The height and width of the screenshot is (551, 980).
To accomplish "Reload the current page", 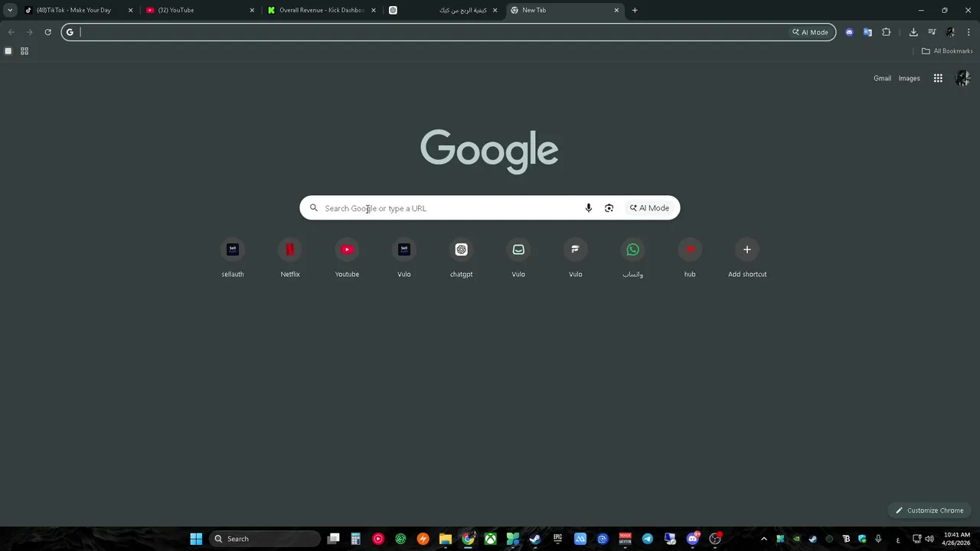I will point(47,32).
